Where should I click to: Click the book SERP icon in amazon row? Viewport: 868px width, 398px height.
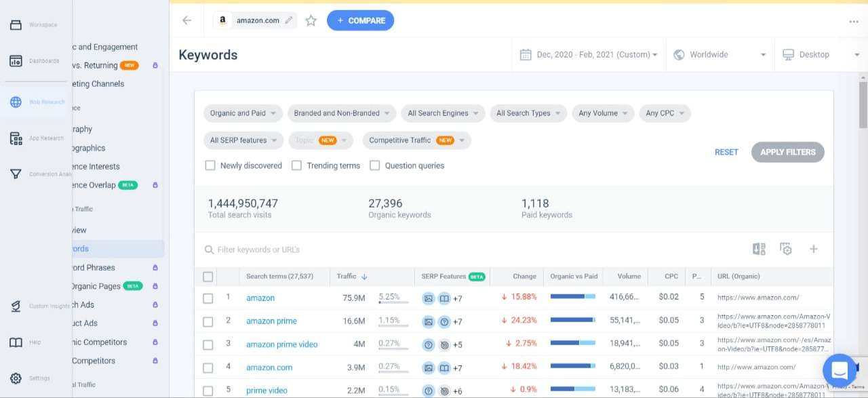click(x=443, y=298)
